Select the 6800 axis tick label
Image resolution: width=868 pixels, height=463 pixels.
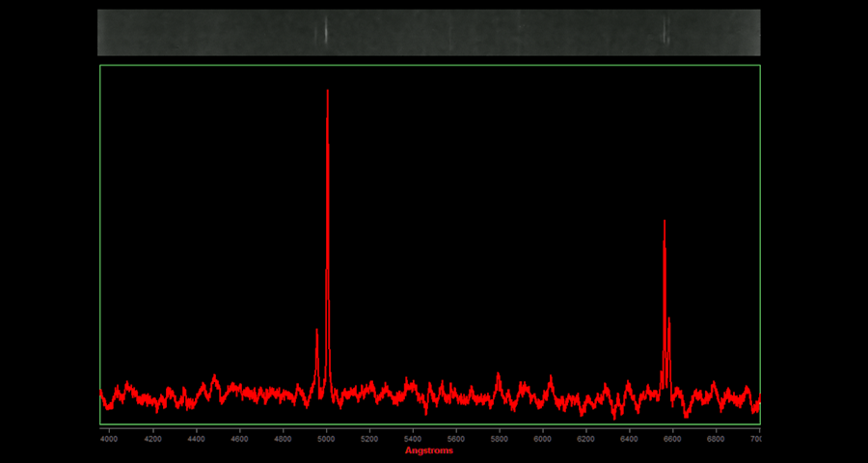point(716,438)
